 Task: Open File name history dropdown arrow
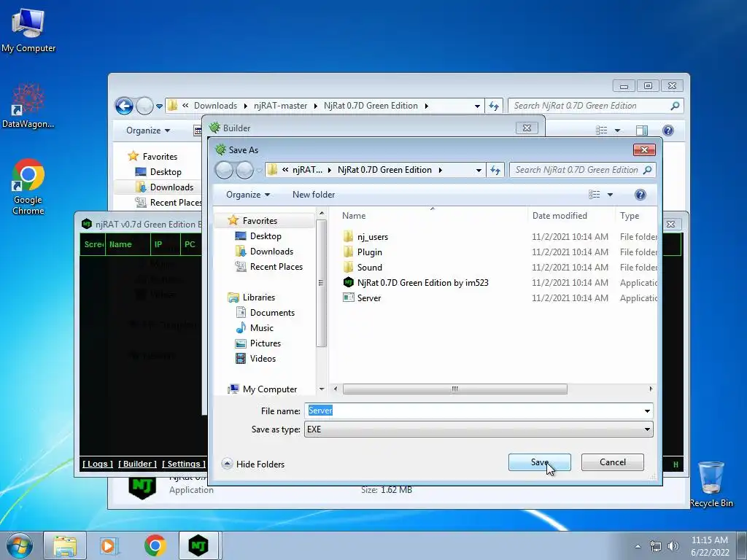pos(647,411)
